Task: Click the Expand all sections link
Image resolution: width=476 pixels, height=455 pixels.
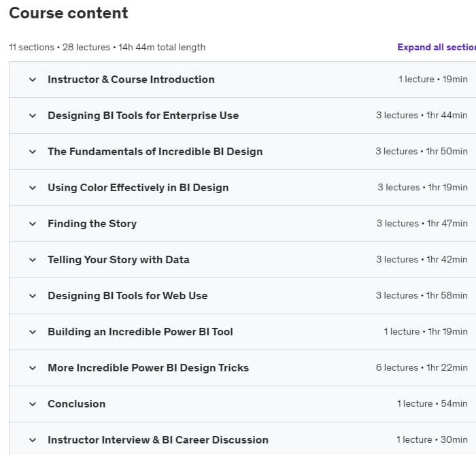Action: pos(437,47)
